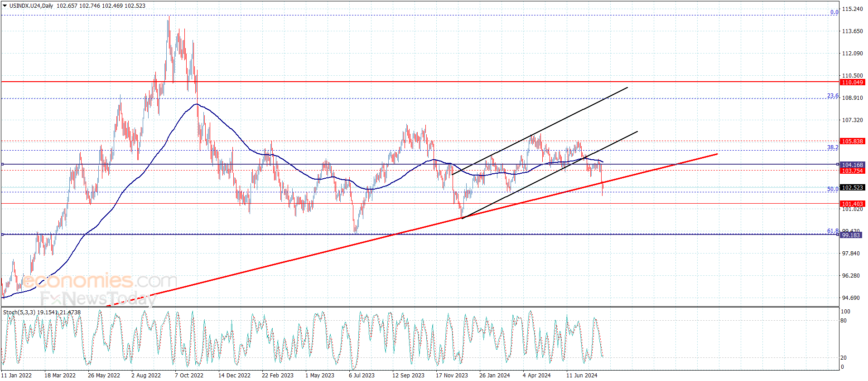Select the red 103.754 price level tag
Image resolution: width=868 pixels, height=381 pixels.
[x=852, y=171]
